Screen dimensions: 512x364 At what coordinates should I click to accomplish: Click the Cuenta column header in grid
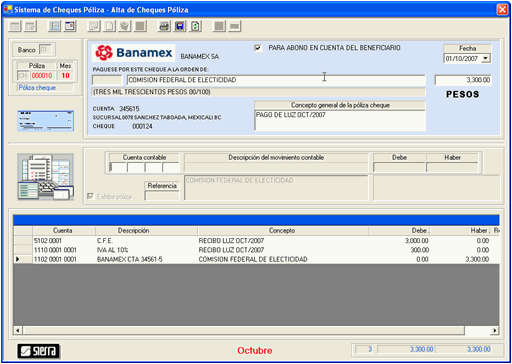click(64, 230)
